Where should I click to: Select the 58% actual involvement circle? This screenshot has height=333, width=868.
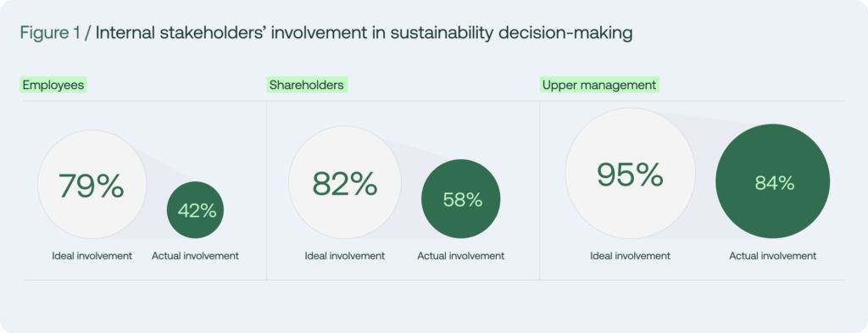pyautogui.click(x=461, y=199)
